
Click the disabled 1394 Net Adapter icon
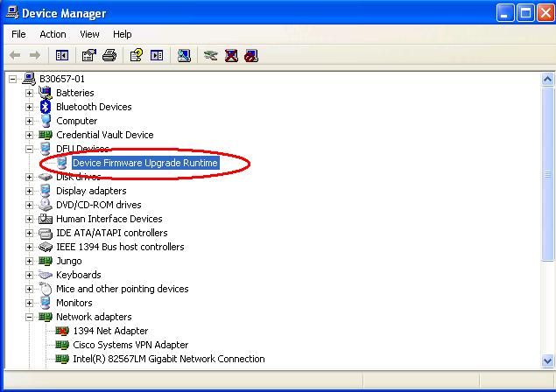[62, 331]
